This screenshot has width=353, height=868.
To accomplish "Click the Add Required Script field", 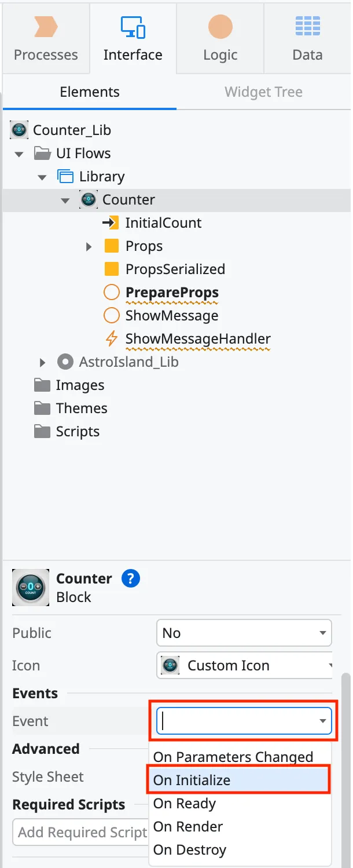I will 80,831.
